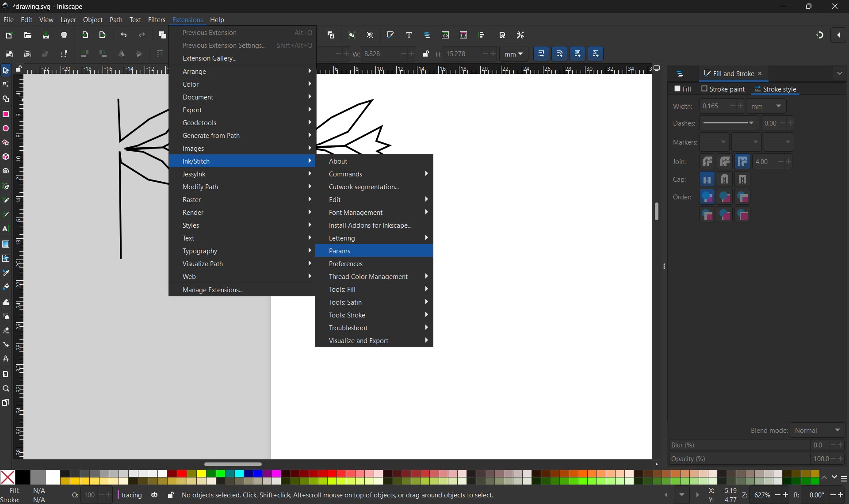This screenshot has width=849, height=504.
Task: Click Manage Extensions entry
Action: pos(242,290)
